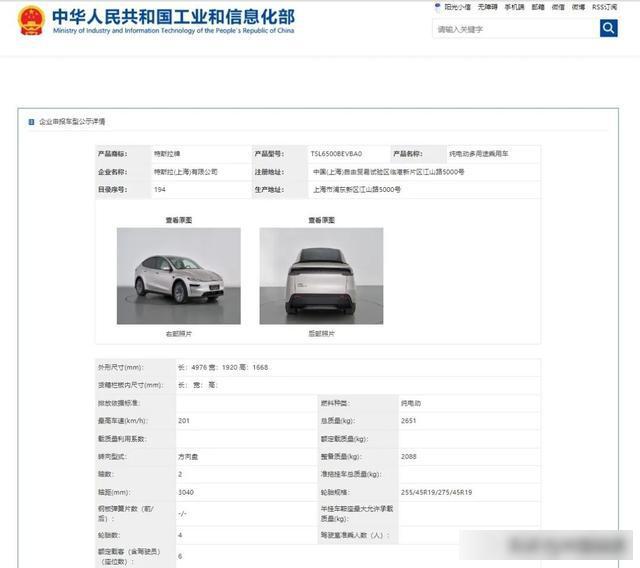Image resolution: width=640 pixels, height=568 pixels.
Task: Click the product name value 纯电动多用途乘用车
Action: pos(479,154)
